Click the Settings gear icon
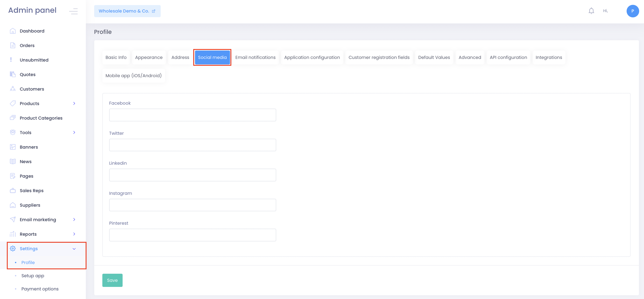644x299 pixels. coord(13,248)
